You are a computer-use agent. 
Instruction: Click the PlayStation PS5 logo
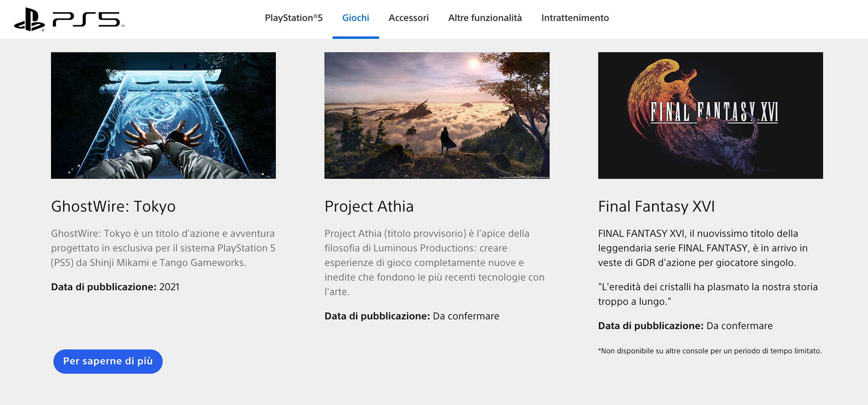[69, 19]
